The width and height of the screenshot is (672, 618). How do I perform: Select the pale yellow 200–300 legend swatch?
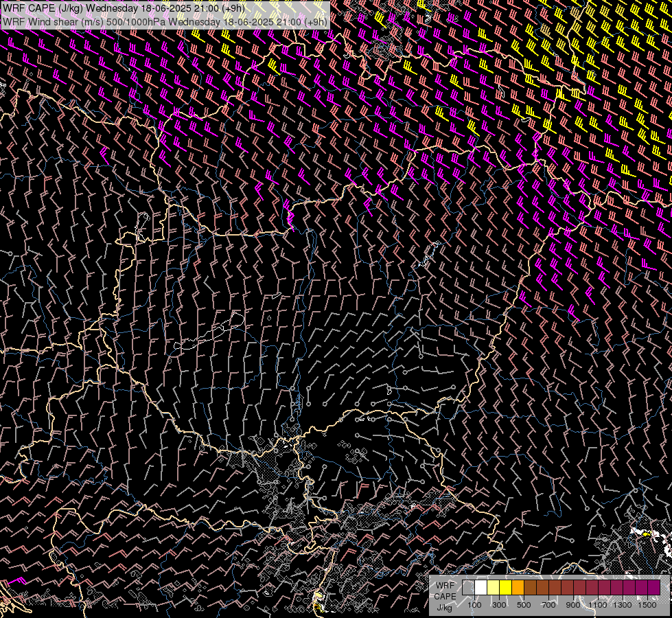coord(494,588)
